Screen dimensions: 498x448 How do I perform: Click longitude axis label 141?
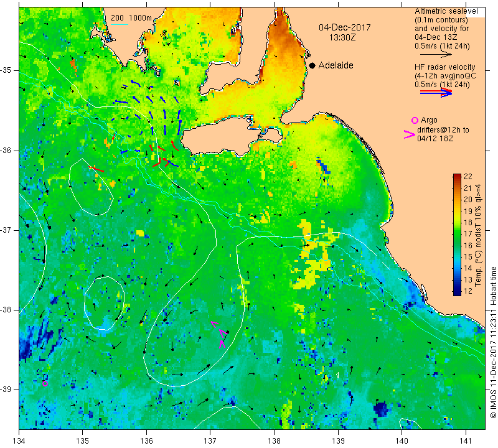coord(466,441)
